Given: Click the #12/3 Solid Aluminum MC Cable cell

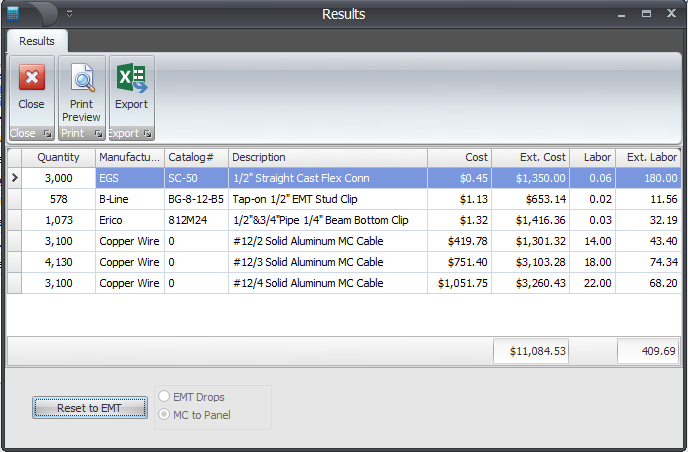Looking at the screenshot, I should point(327,262).
